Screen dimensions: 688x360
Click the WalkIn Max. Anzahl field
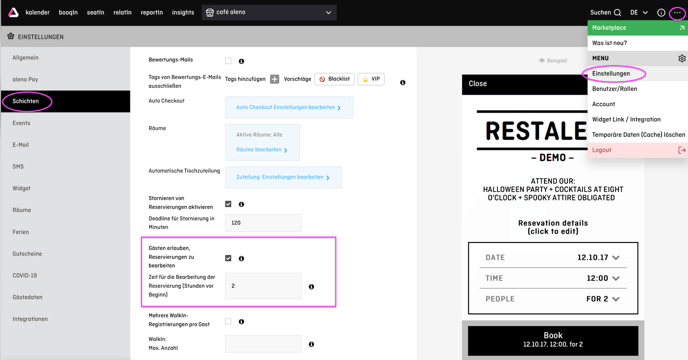pos(263,344)
